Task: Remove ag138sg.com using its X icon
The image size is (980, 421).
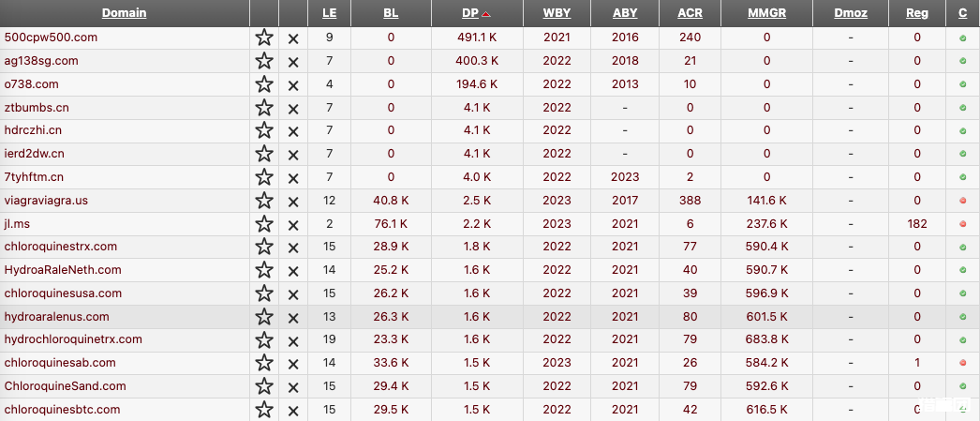Action: 293,62
